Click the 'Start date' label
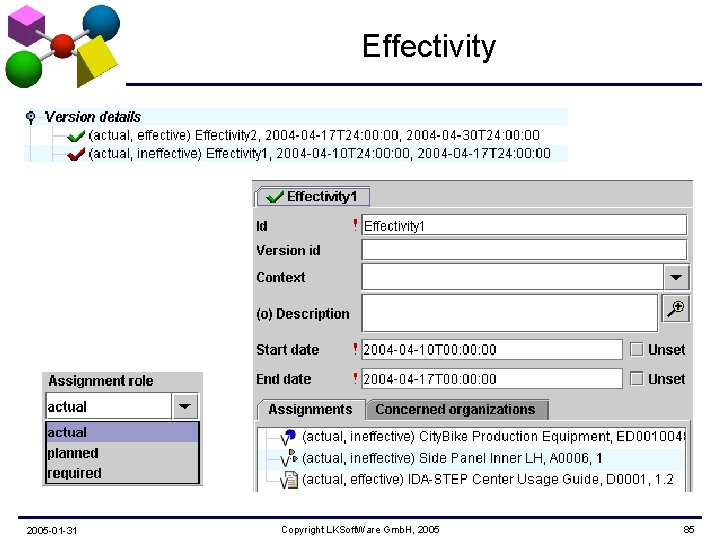The height and width of the screenshot is (540, 720). click(288, 350)
